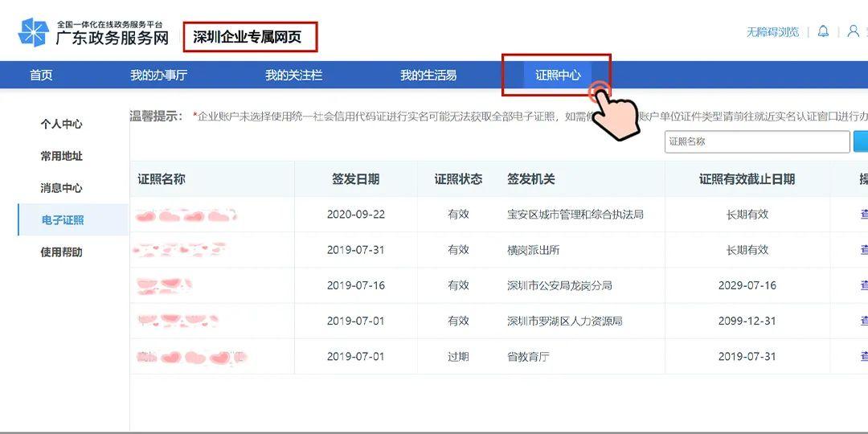Image resolution: width=868 pixels, height=434 pixels.
Task: Click the 签发日期 column header
Action: click(355, 179)
